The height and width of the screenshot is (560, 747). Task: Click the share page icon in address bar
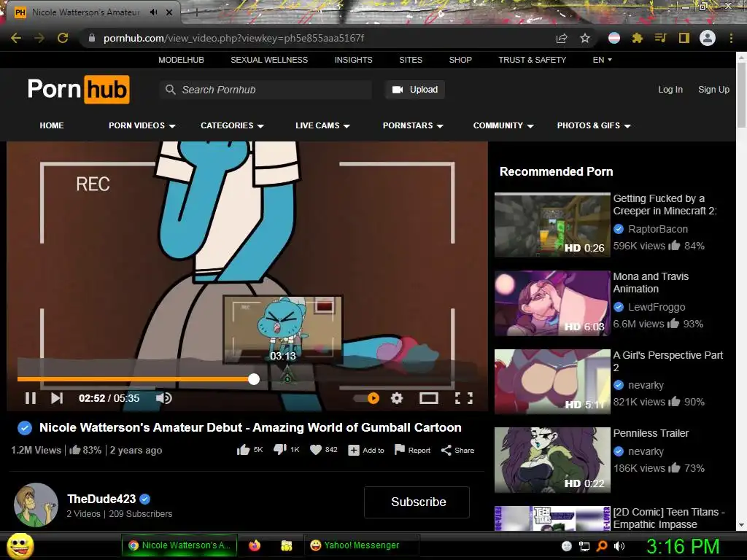pyautogui.click(x=562, y=38)
